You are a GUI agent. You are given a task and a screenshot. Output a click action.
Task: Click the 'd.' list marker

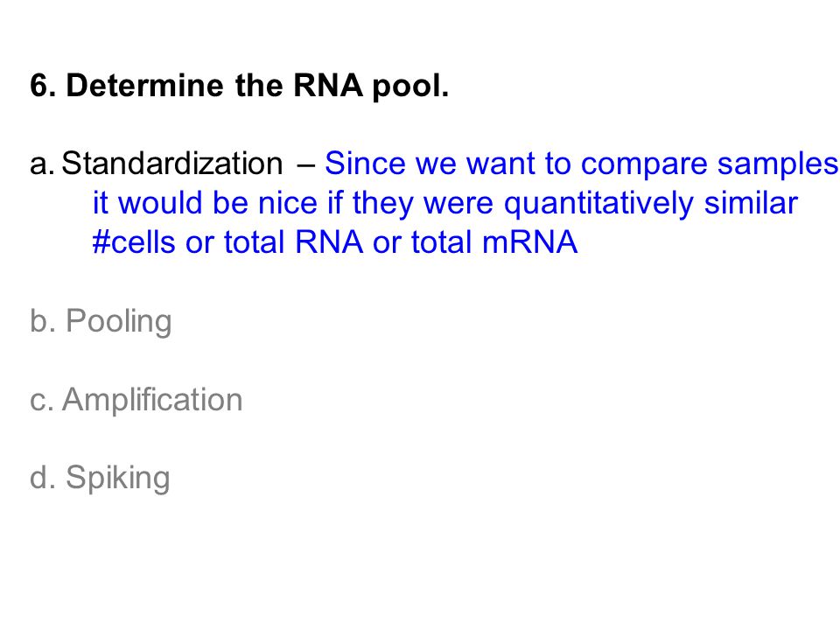pos(43,477)
